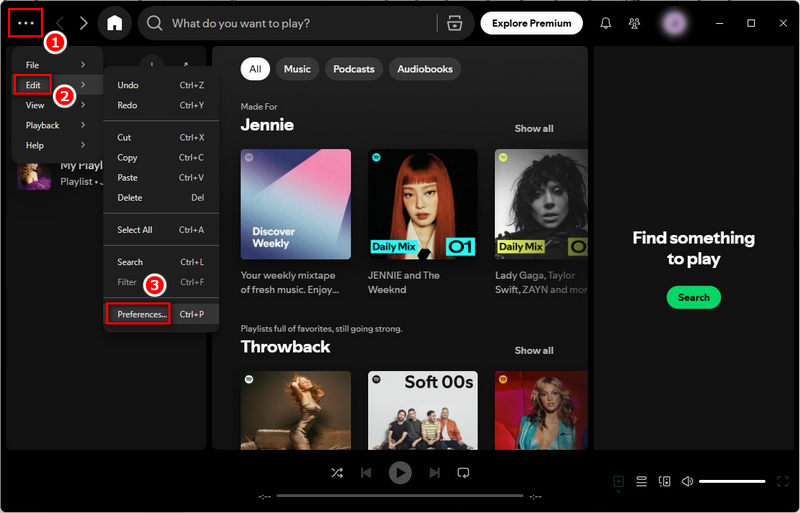Viewport: 800px width, 513px height.
Task: Mute the volume speaker icon
Action: pyautogui.click(x=687, y=481)
